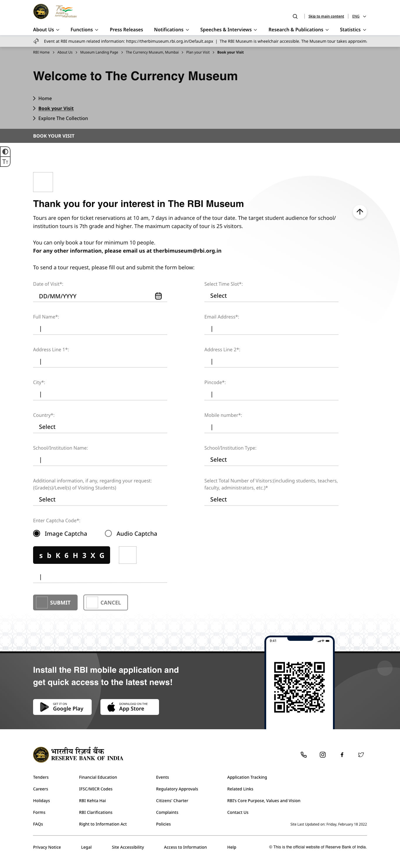
Task: Click the SUBMIT button
Action: [55, 602]
